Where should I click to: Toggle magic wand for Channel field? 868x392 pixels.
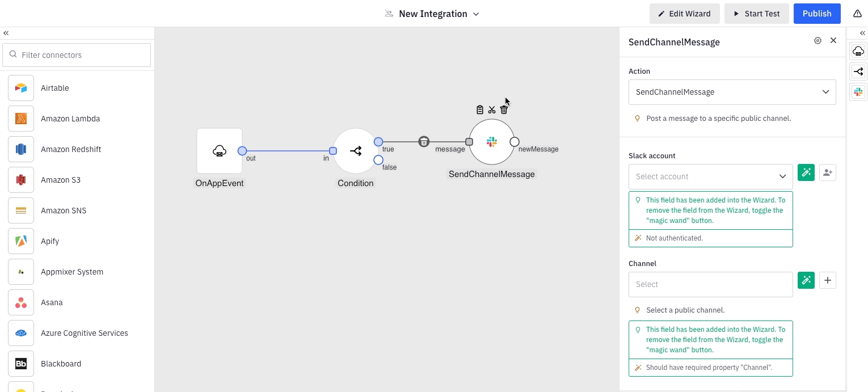(x=806, y=280)
